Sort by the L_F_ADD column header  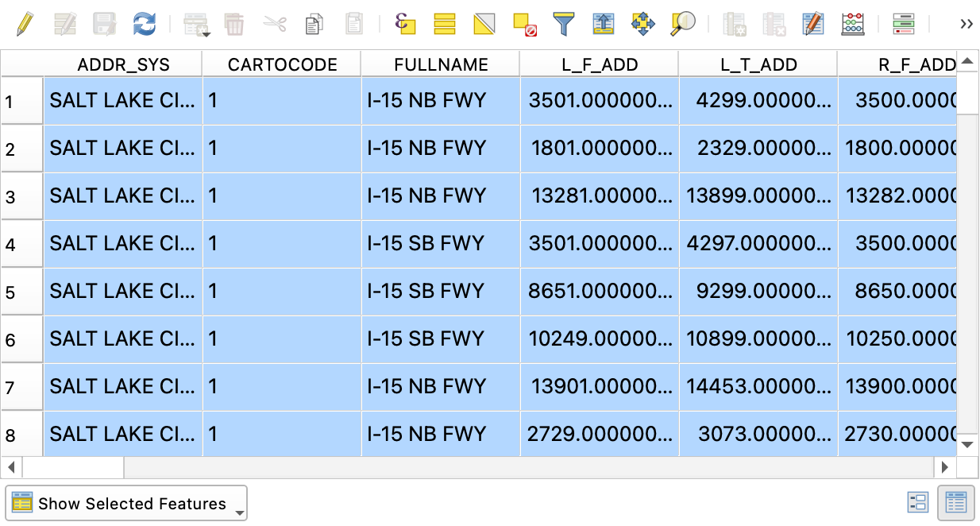coord(600,64)
